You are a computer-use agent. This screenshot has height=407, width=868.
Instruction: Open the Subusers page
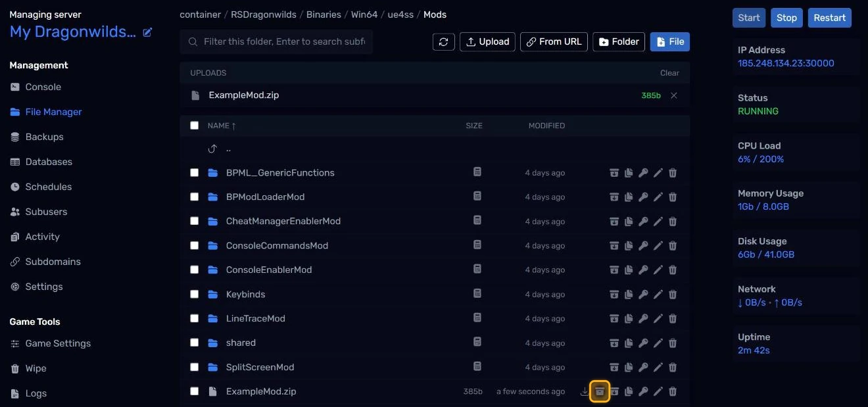(46, 212)
